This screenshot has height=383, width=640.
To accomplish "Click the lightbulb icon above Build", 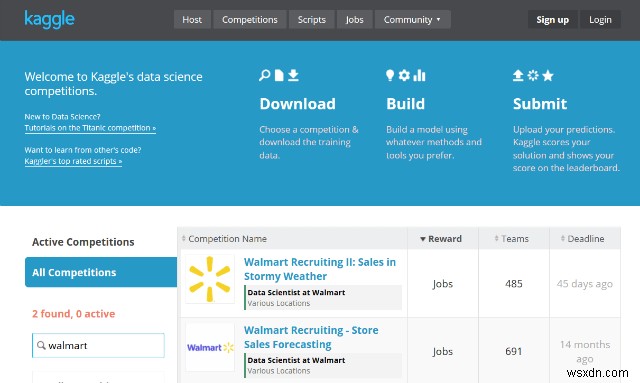I will tap(390, 76).
